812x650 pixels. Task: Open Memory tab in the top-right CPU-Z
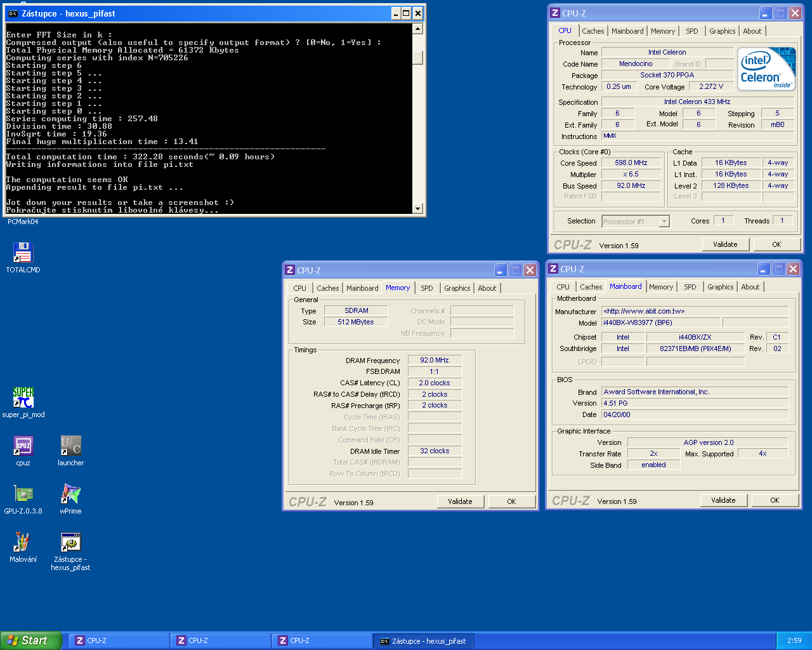[663, 31]
